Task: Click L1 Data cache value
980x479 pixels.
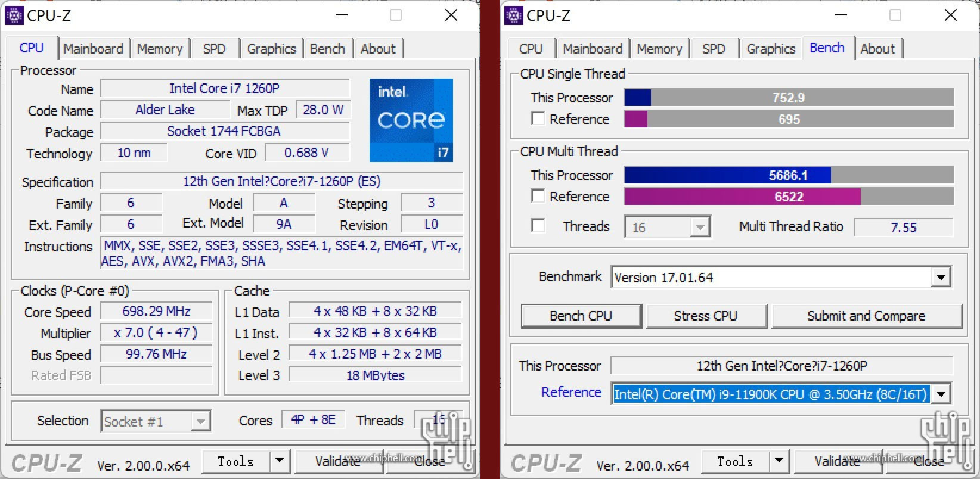Action: point(376,311)
